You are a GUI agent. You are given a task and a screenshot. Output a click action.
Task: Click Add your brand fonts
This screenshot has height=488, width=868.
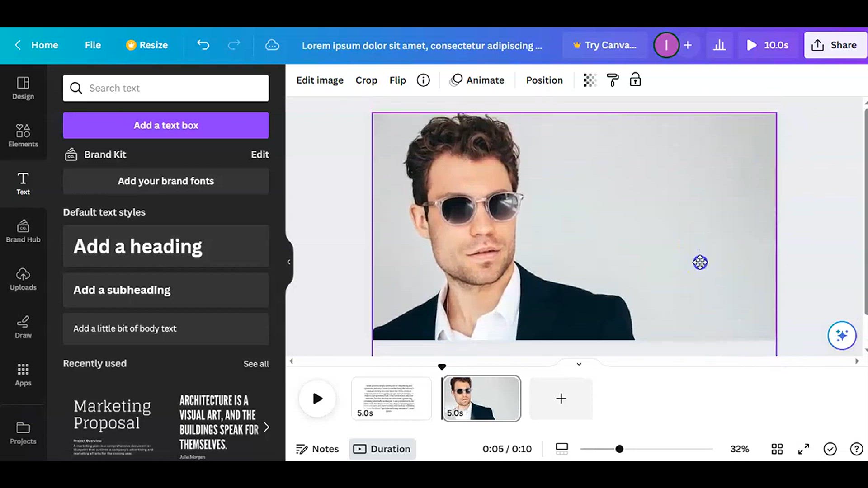(x=166, y=181)
